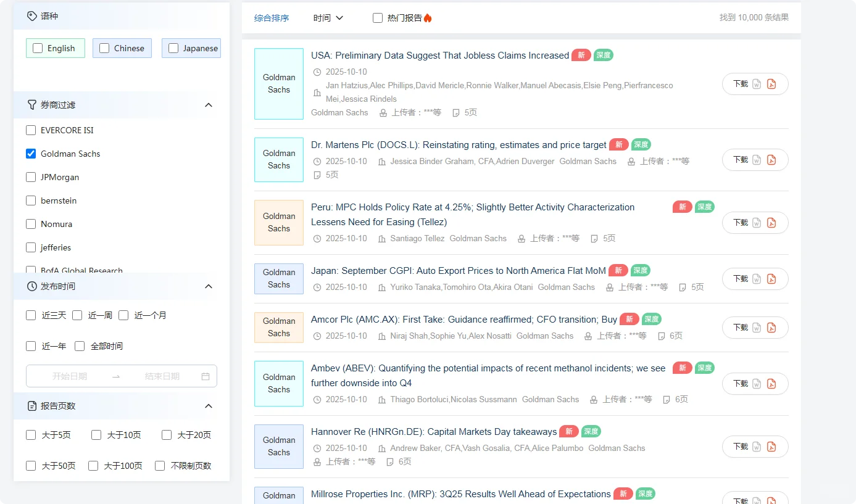Check the bernstein broker filter
This screenshot has height=504, width=856.
(x=31, y=200)
